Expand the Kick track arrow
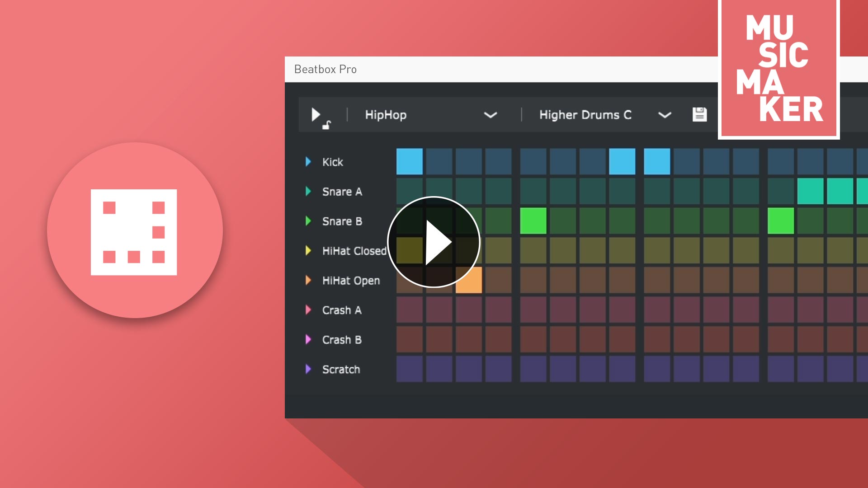 pos(308,162)
